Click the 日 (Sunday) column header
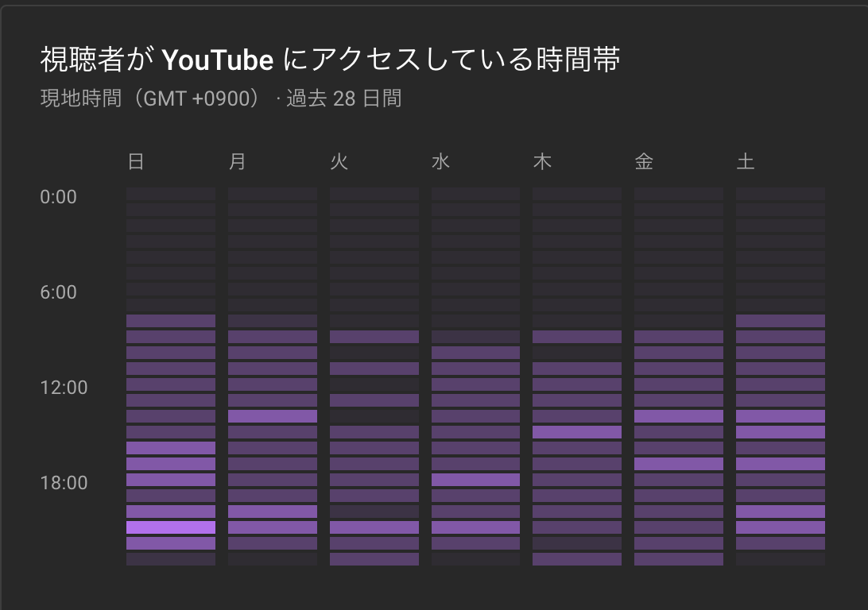This screenshot has height=610, width=868. tap(136, 161)
